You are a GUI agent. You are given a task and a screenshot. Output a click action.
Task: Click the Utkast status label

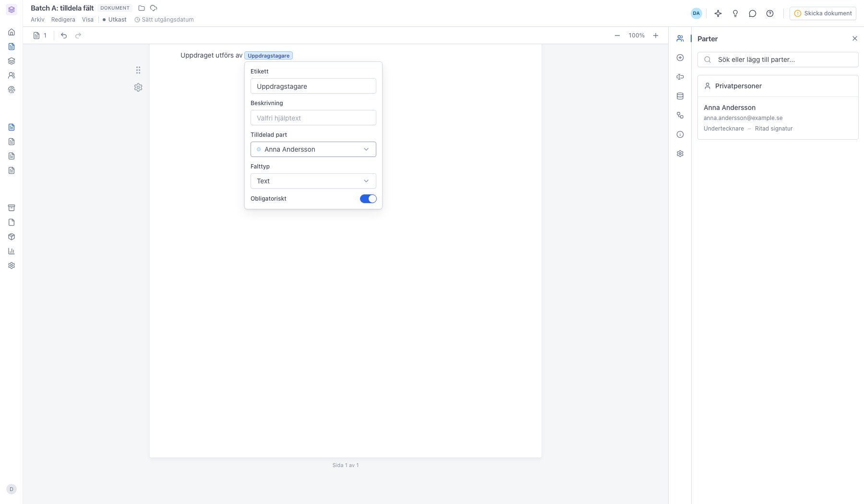[115, 20]
